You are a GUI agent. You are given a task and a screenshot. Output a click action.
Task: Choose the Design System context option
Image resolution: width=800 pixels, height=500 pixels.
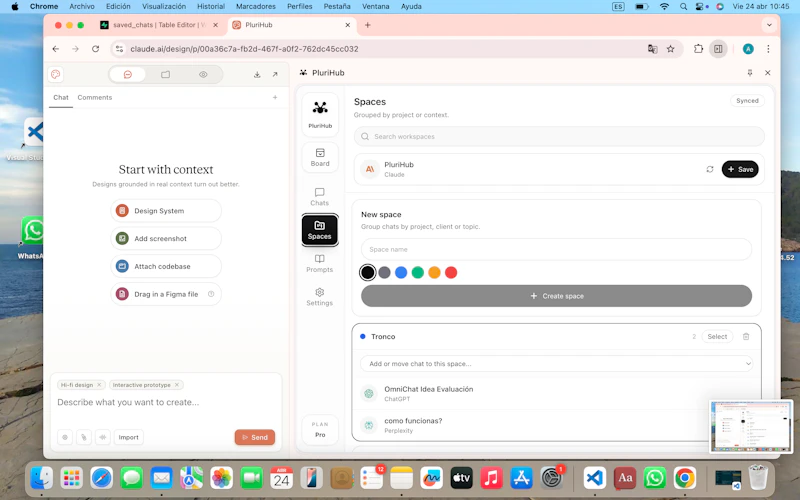click(x=166, y=211)
